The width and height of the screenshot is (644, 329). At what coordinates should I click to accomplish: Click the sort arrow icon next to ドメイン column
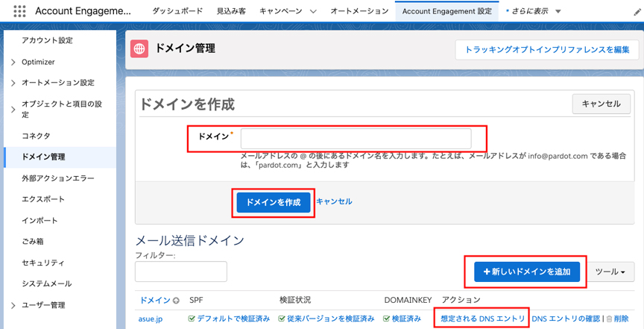tap(176, 301)
